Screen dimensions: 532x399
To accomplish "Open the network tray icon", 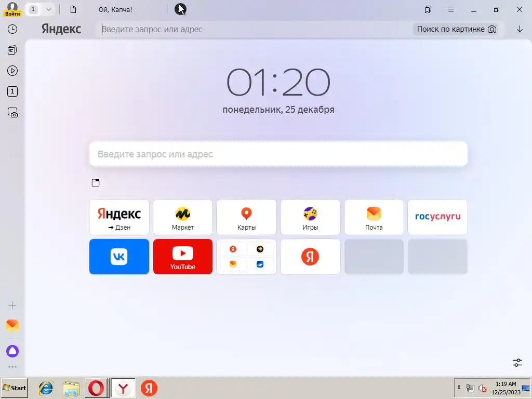I will [x=470, y=388].
